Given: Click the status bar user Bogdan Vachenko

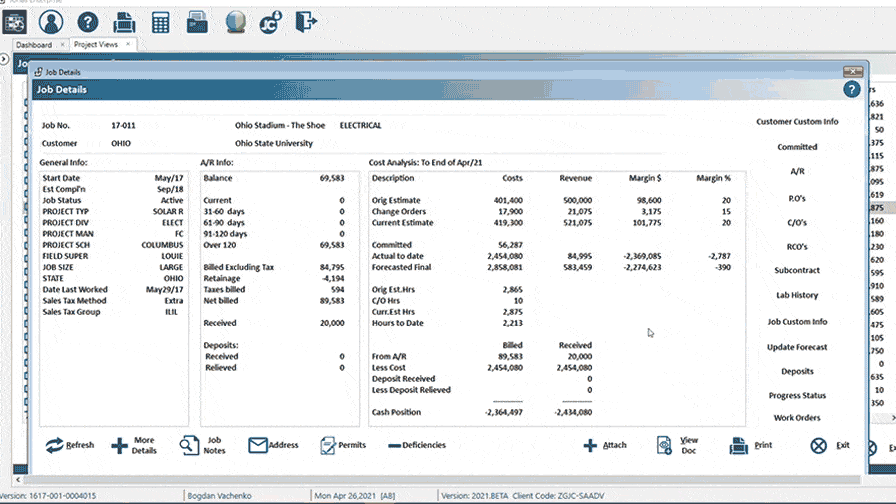Looking at the screenshot, I should 219,496.
